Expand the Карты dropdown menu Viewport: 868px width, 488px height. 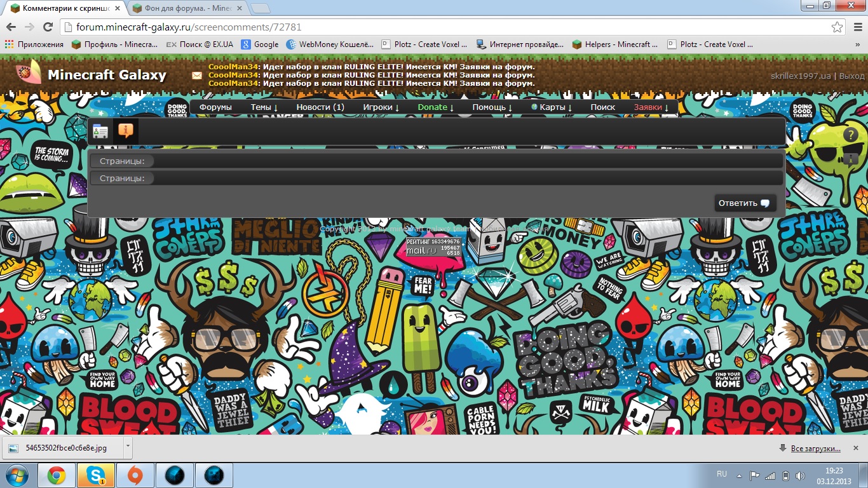pyautogui.click(x=552, y=107)
